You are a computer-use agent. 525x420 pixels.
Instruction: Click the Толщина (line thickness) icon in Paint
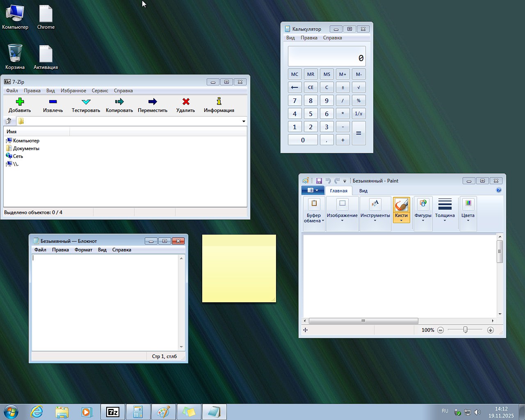(x=445, y=209)
